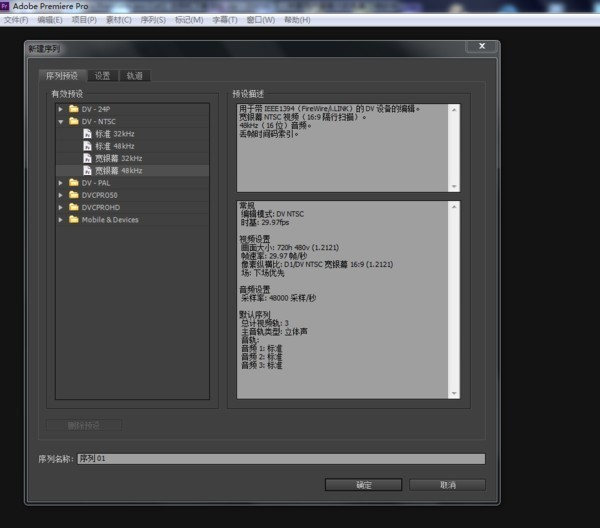Click the 删除预设 button
The image size is (600, 528).
84,425
